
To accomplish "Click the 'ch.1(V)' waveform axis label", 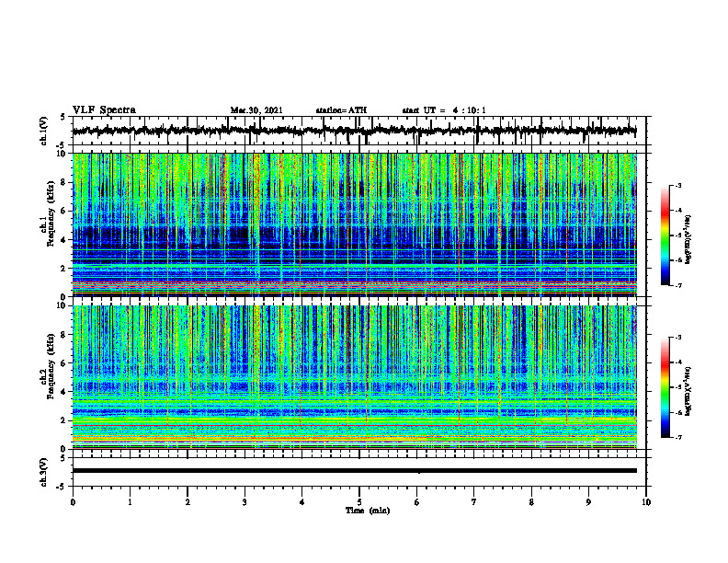I will (x=44, y=131).
